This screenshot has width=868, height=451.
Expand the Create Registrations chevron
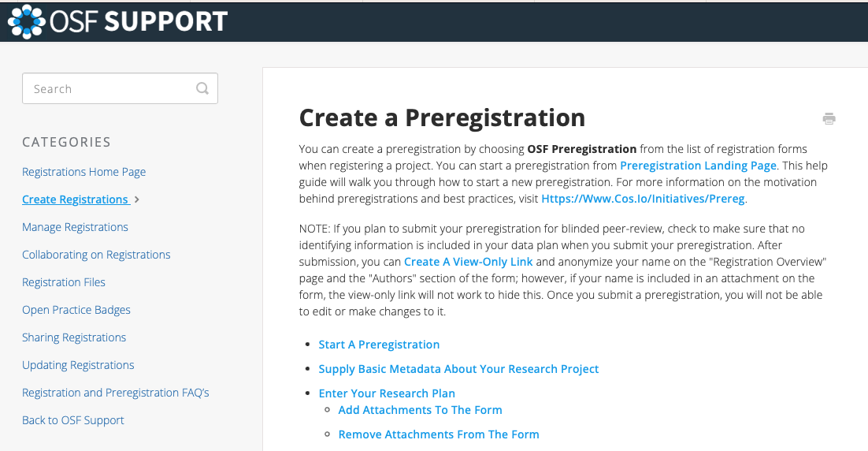coord(137,199)
